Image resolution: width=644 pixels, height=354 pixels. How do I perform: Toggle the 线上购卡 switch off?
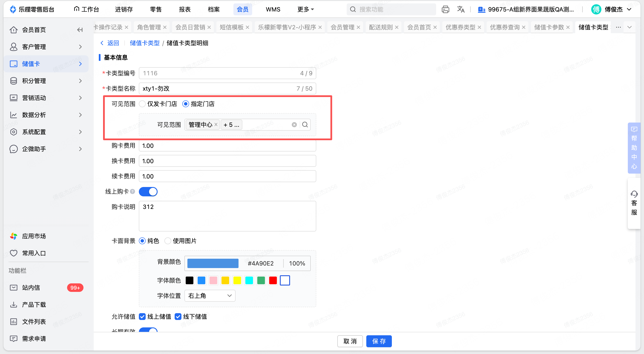pyautogui.click(x=148, y=192)
